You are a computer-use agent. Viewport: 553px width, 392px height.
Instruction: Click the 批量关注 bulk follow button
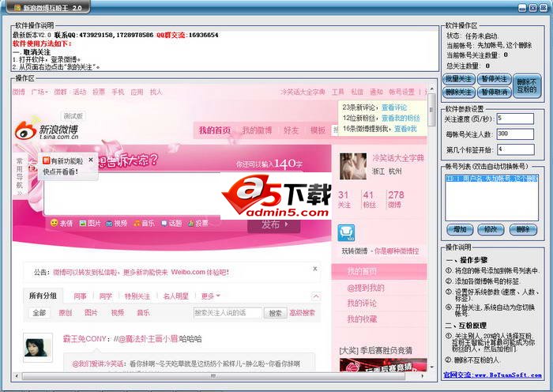click(458, 79)
